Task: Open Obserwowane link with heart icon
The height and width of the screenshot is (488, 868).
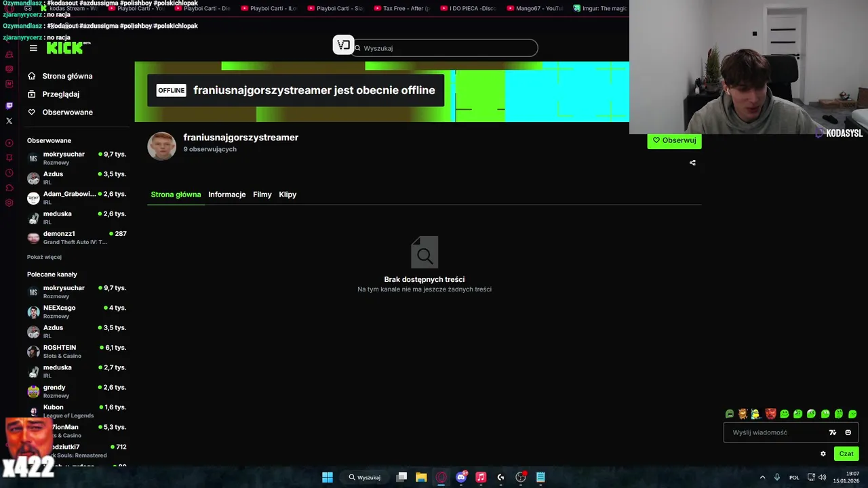Action: [x=60, y=112]
